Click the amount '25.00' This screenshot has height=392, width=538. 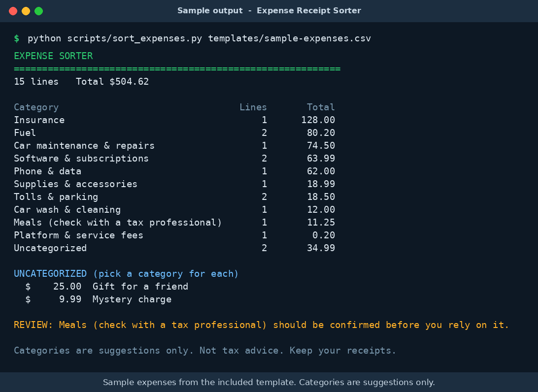pos(67,287)
